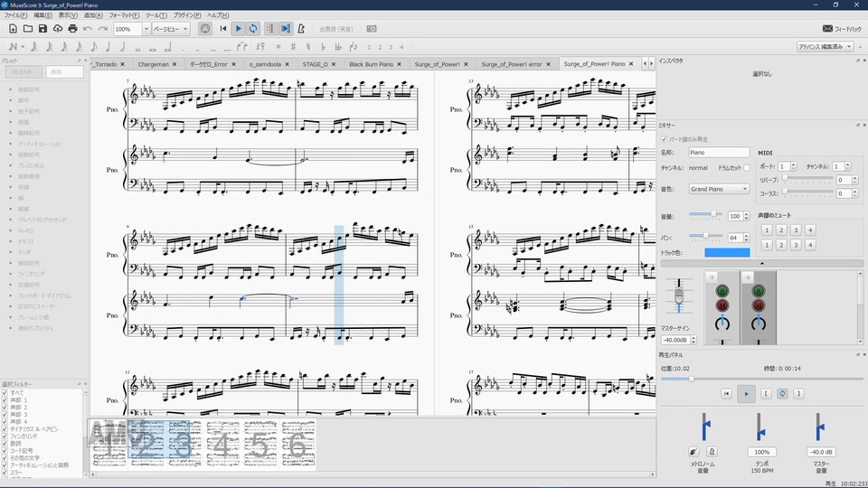Screen dimensions: 868x488
Task: Open the zoom level 100% dropdown
Action: (146, 29)
